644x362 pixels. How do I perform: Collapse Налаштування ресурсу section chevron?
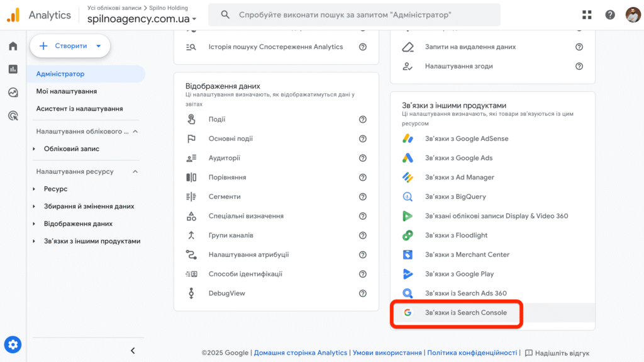point(135,171)
